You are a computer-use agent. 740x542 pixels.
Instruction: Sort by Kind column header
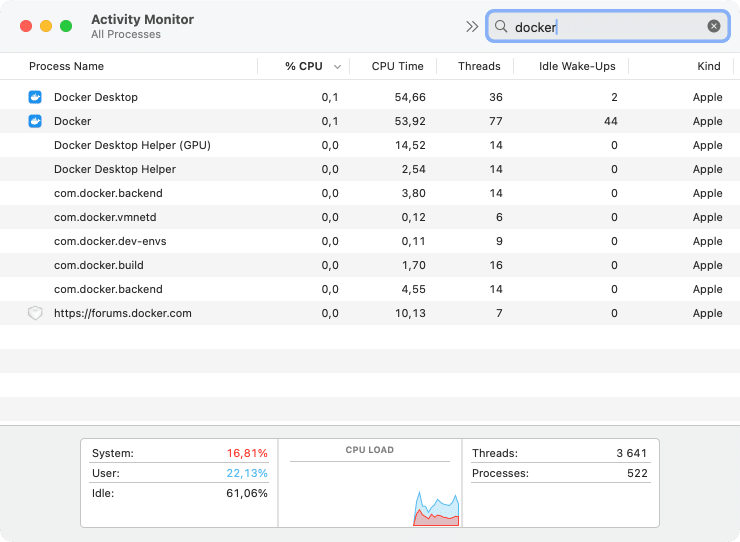tap(709, 66)
